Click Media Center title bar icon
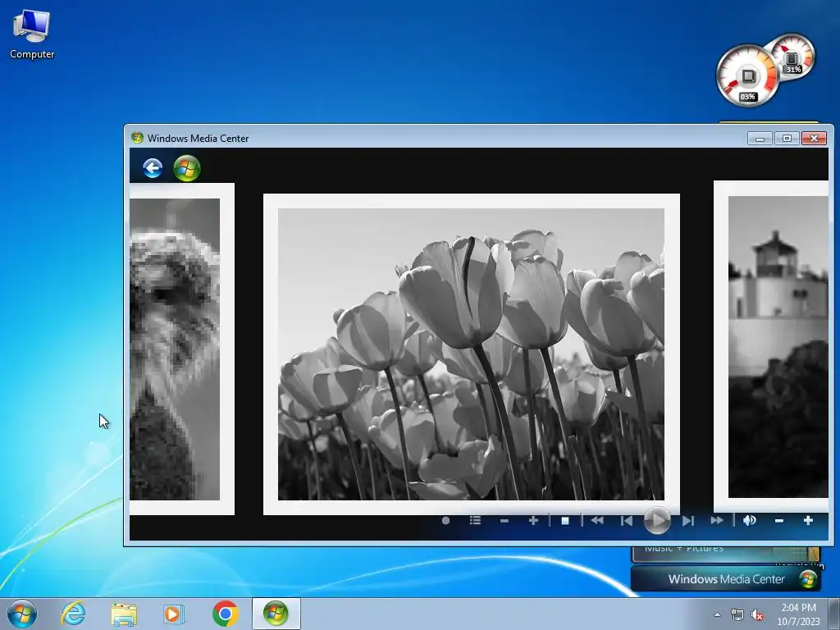 pos(137,138)
